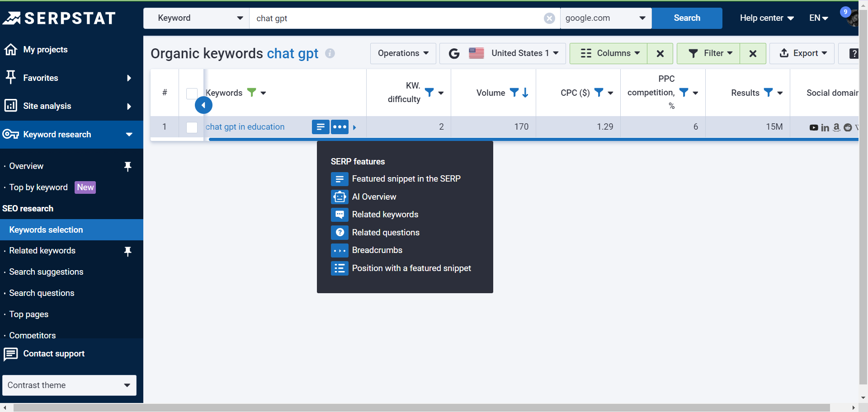Open Search suggestions menu item
Image resolution: width=868 pixels, height=412 pixels.
(x=46, y=272)
